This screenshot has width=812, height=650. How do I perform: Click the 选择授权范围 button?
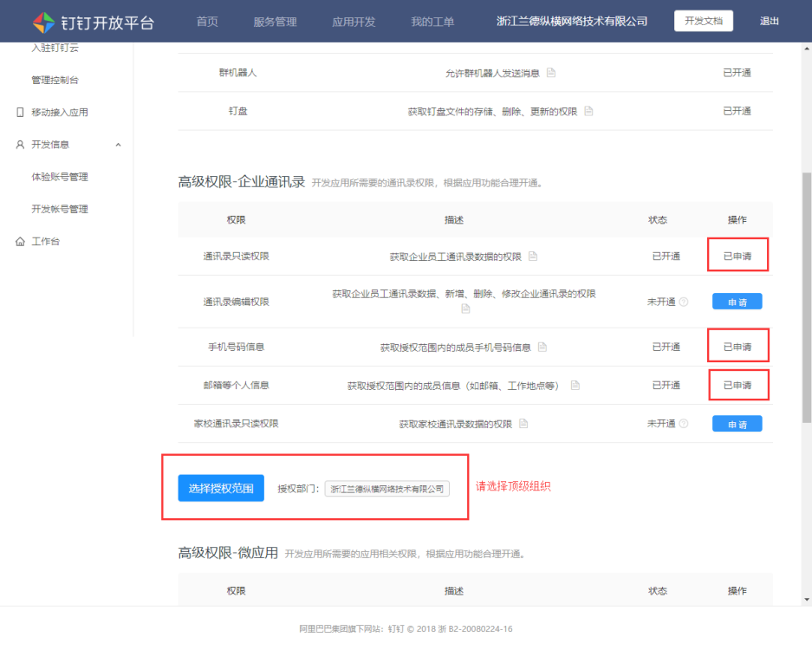221,488
